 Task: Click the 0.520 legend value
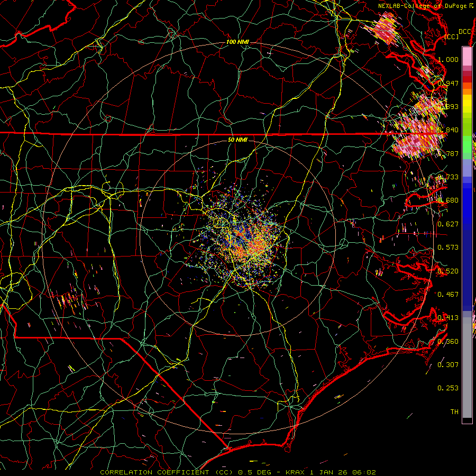pyautogui.click(x=448, y=271)
